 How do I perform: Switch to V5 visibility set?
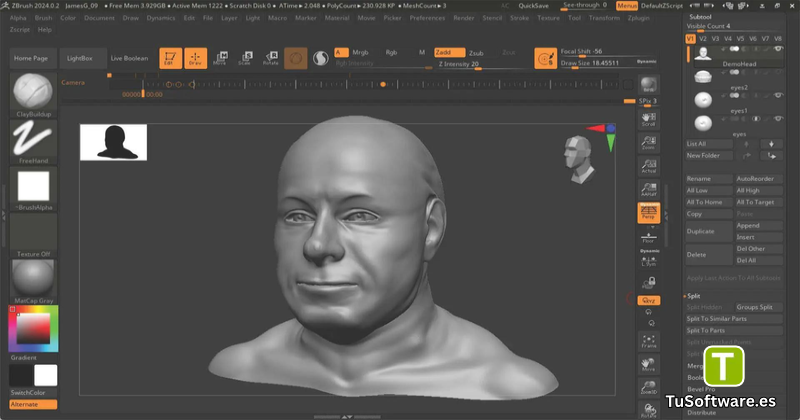740,39
